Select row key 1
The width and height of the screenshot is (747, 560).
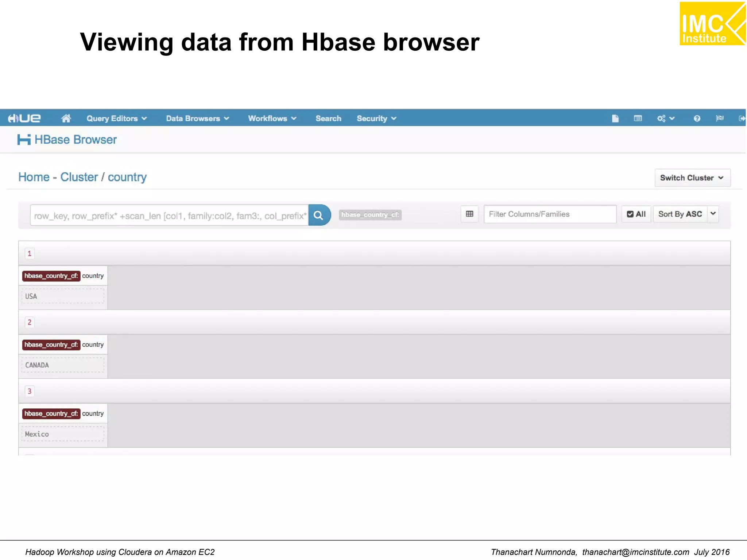30,253
